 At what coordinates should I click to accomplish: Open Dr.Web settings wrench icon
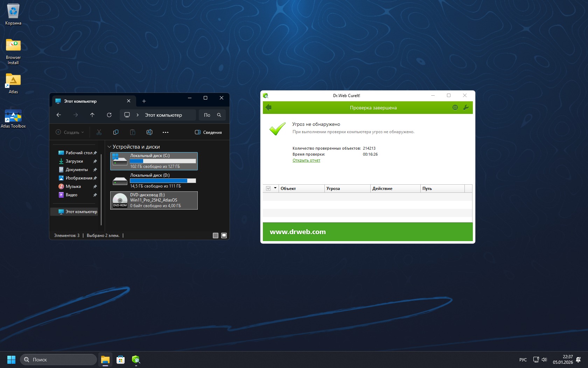(x=466, y=108)
